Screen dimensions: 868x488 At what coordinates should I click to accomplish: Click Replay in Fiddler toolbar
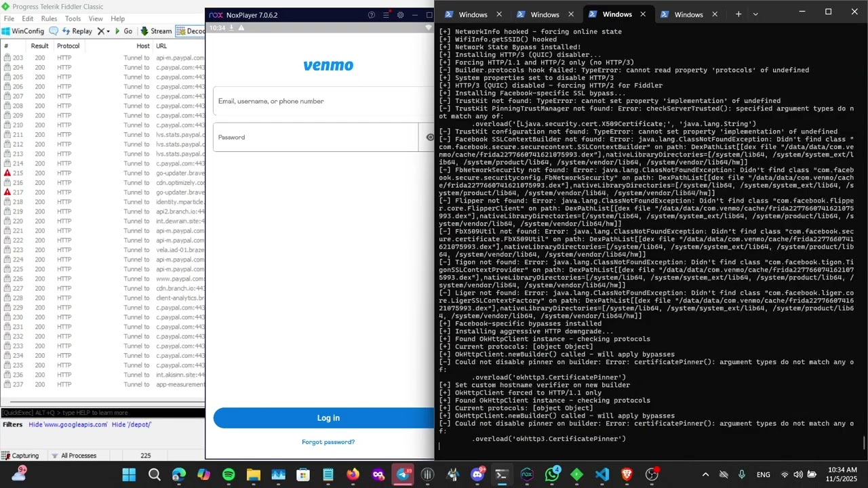pos(77,31)
